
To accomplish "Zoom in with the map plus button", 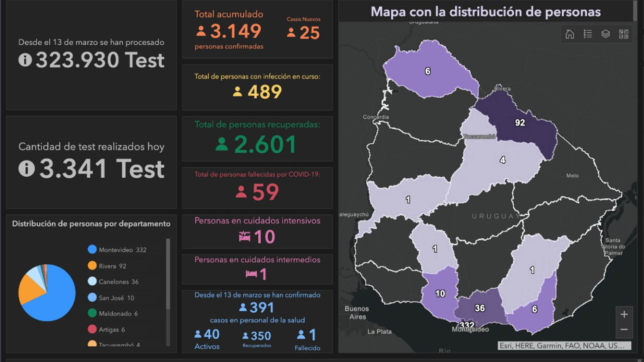I will pyautogui.click(x=624, y=314).
